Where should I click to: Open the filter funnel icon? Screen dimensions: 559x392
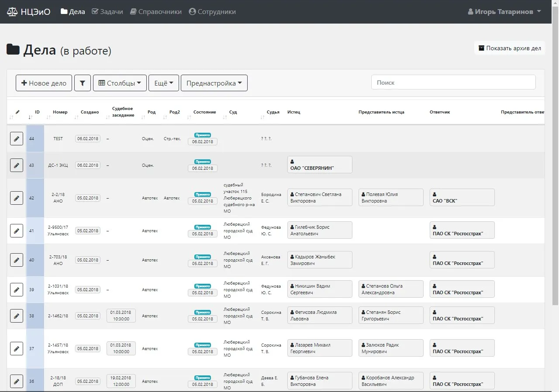(x=83, y=83)
